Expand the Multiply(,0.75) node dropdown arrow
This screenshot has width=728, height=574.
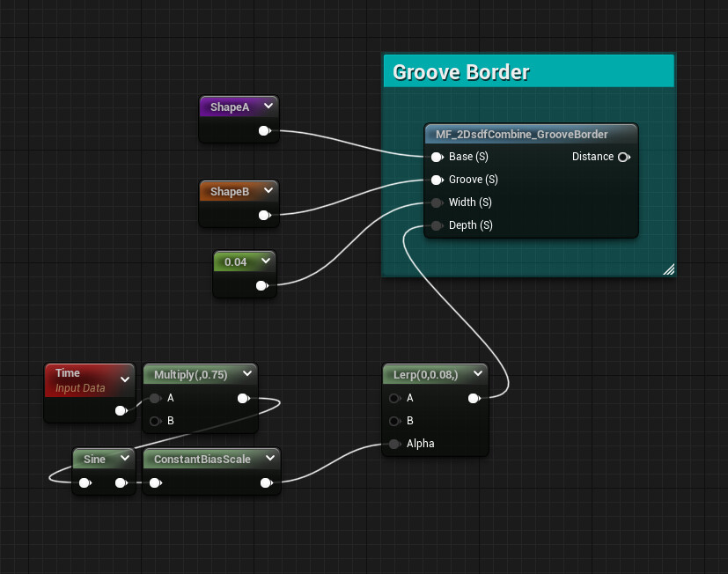click(246, 374)
